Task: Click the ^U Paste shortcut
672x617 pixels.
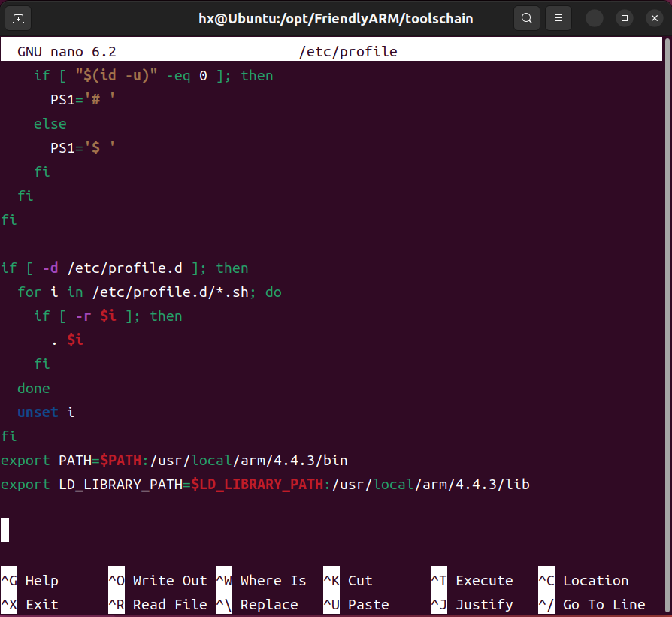Action: pyautogui.click(x=356, y=605)
